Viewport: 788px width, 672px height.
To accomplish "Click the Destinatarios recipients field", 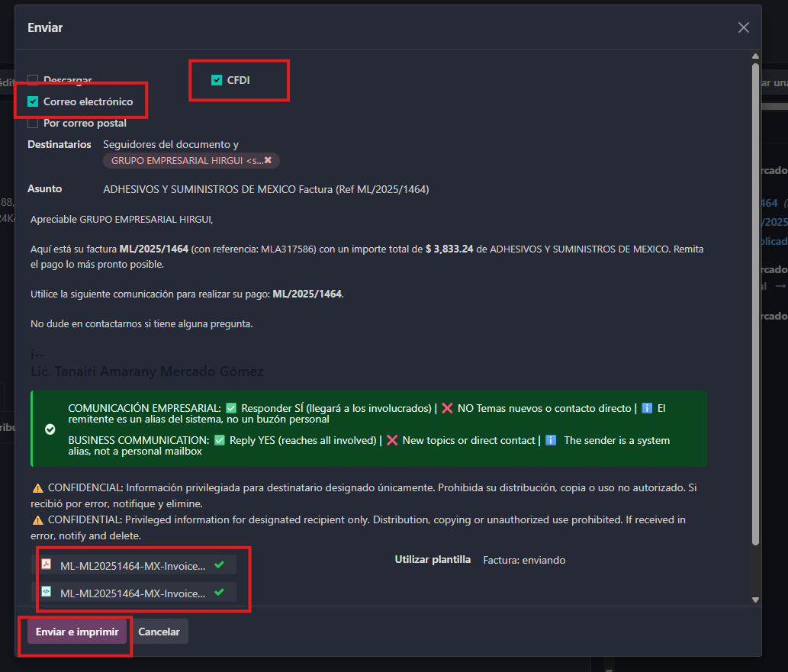I will click(x=403, y=153).
